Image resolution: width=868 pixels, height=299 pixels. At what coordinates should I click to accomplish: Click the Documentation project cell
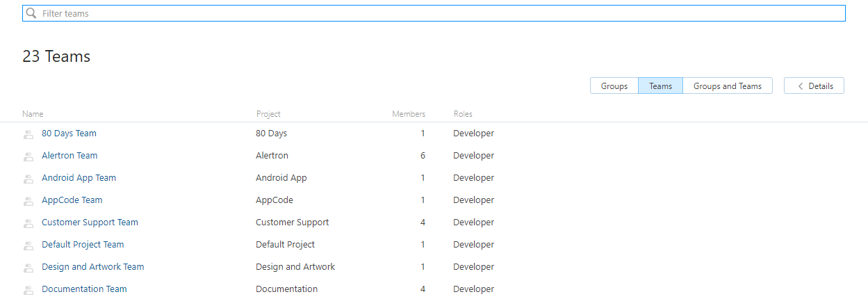click(x=286, y=289)
